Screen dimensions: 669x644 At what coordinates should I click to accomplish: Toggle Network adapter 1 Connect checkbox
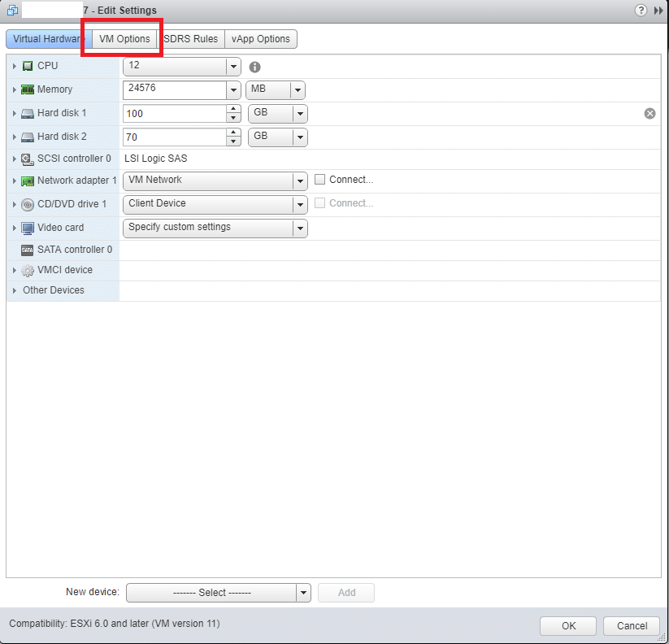(x=319, y=179)
